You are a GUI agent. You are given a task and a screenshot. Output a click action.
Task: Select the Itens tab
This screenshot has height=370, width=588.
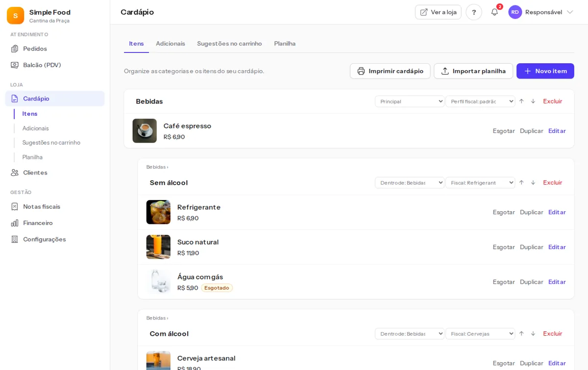[x=136, y=44]
